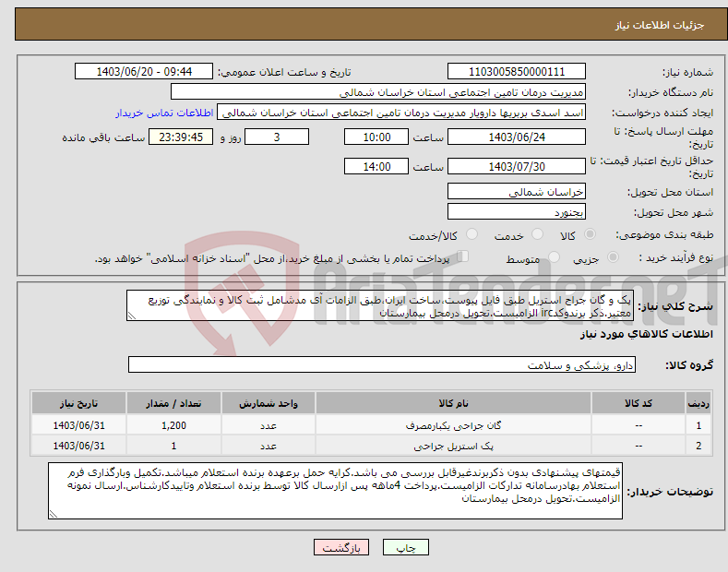Click the شماره نیاز field 1103005850000111

[517, 72]
